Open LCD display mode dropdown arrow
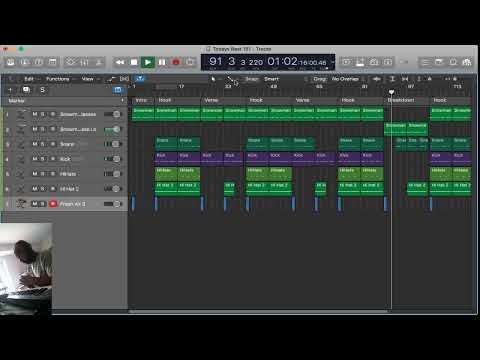The height and width of the screenshot is (360, 480). [x=332, y=62]
